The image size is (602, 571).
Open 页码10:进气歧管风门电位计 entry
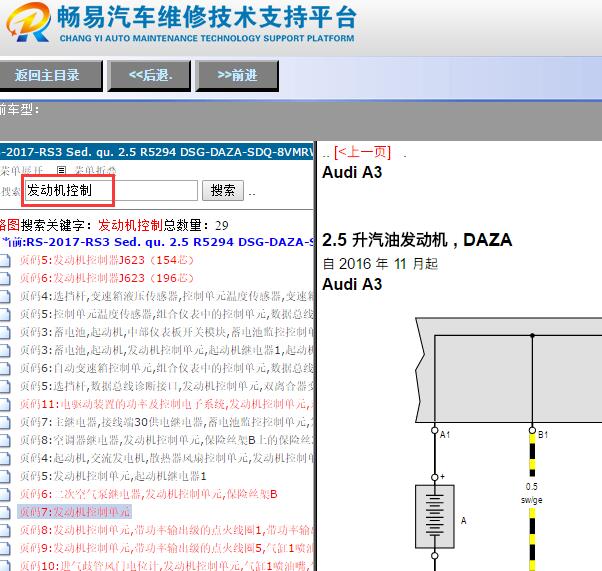coord(167,566)
